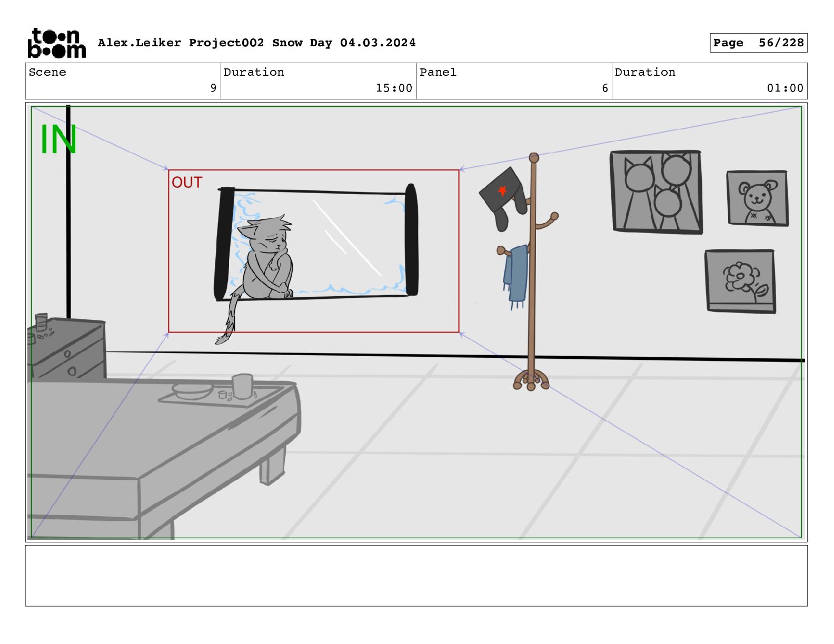The width and height of the screenshot is (834, 644).
Task: Click the framed teddy bear picture
Action: coord(758,198)
